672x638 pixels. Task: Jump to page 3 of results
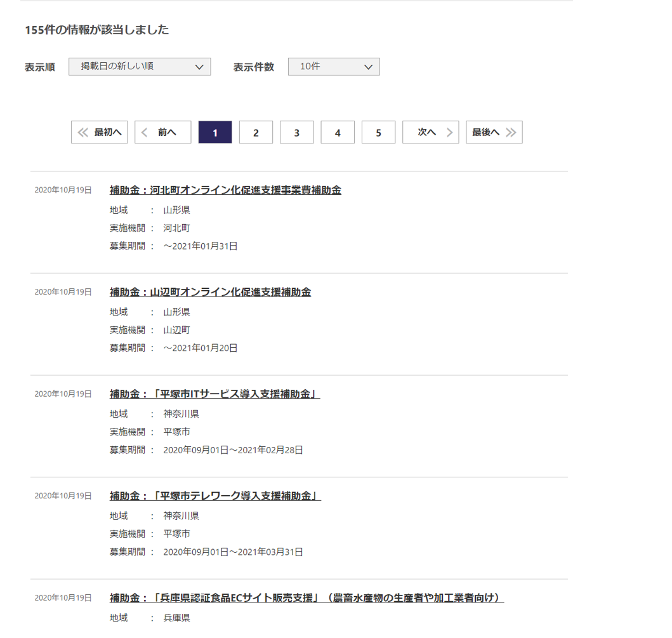point(296,132)
